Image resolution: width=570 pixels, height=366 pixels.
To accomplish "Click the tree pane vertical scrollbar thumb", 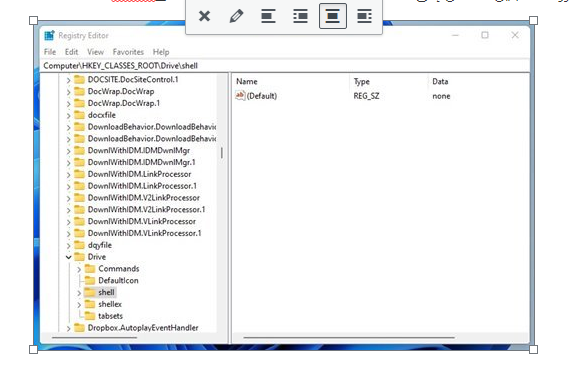I will (x=222, y=153).
